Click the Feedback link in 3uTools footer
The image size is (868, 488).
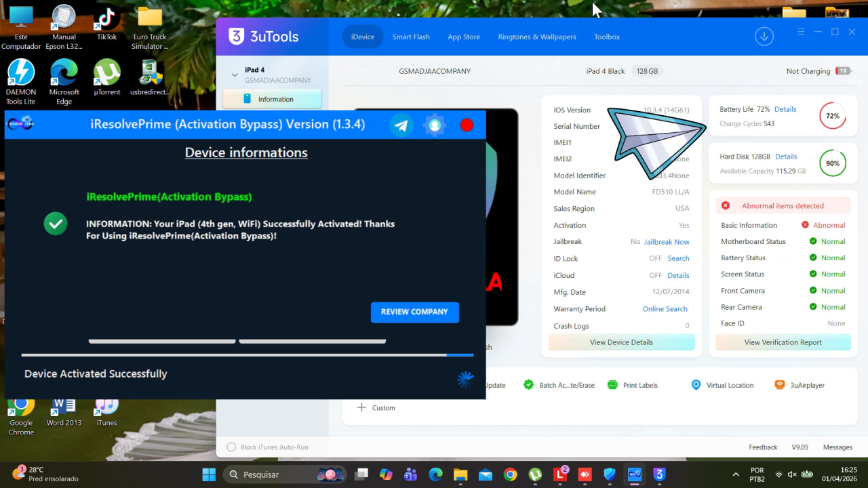click(x=763, y=447)
